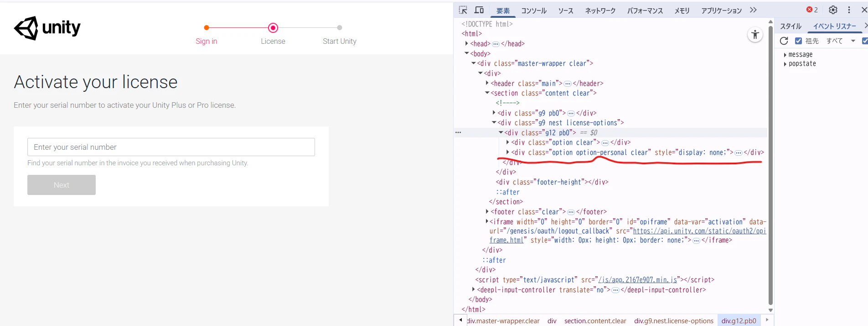
Task: Open the コンソール tab
Action: click(x=534, y=11)
